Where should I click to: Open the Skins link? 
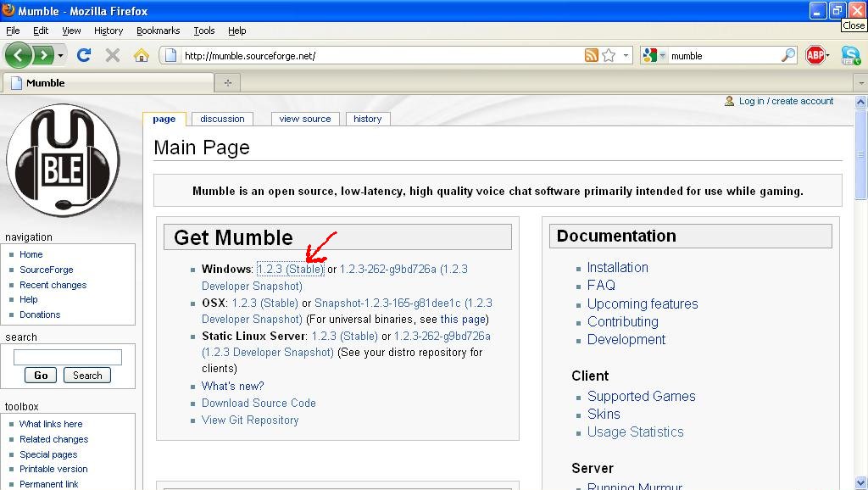pos(604,415)
